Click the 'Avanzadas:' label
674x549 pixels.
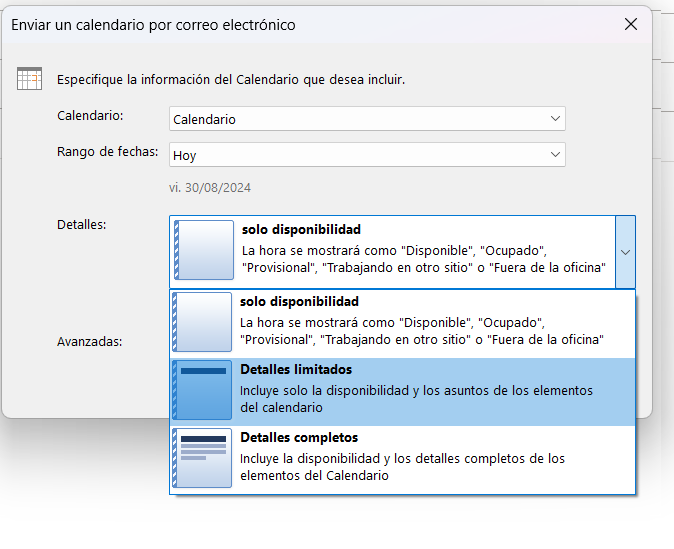(89, 341)
